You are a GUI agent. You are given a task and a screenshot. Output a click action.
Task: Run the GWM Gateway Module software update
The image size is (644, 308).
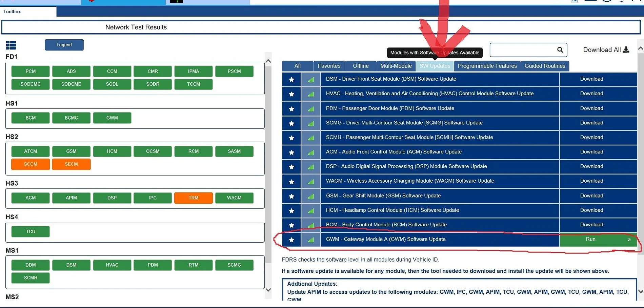coord(591,239)
